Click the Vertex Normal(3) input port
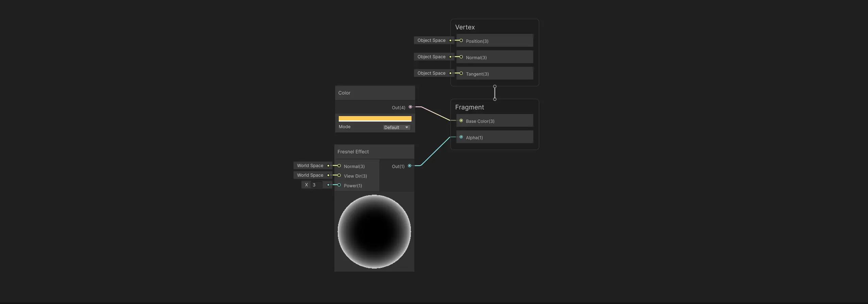Screen dimensions: 868x304 461,57
